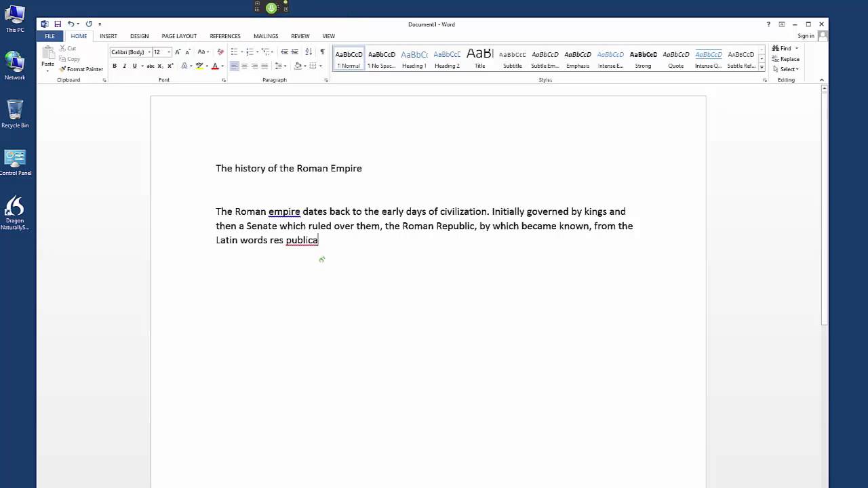Switch to the DESIGN ribbon tab
This screenshot has width=868, height=488.
pos(139,36)
